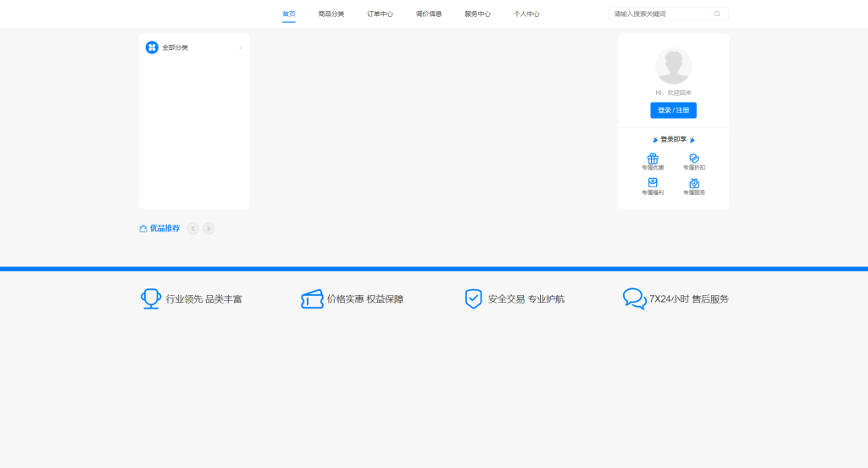Go to 订单中心 in top navigation

click(380, 14)
